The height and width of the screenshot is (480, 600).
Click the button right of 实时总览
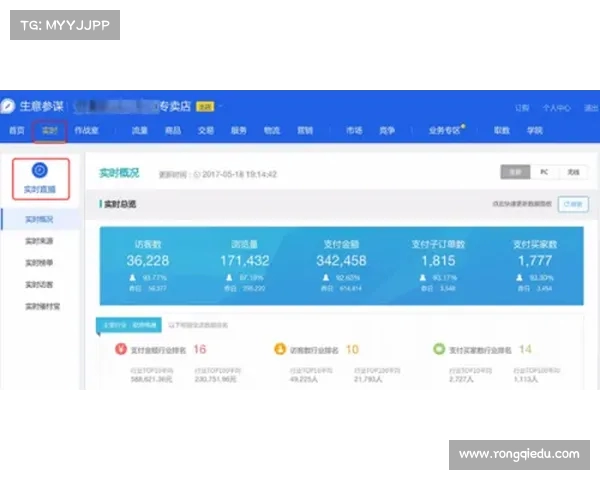click(x=573, y=204)
